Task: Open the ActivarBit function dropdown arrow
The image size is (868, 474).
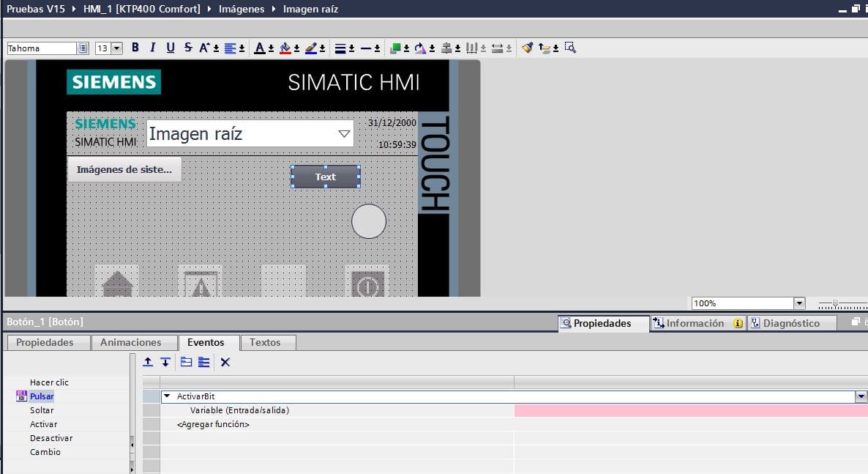Action: click(x=861, y=396)
